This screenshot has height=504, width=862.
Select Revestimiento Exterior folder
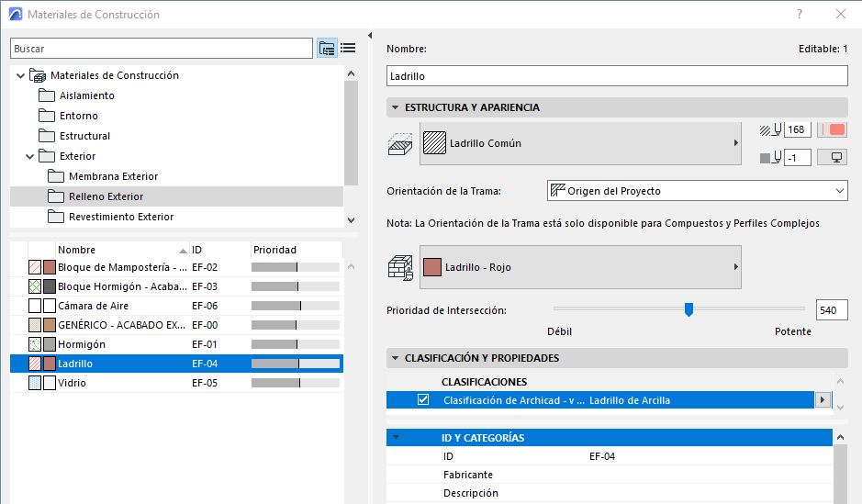[121, 217]
